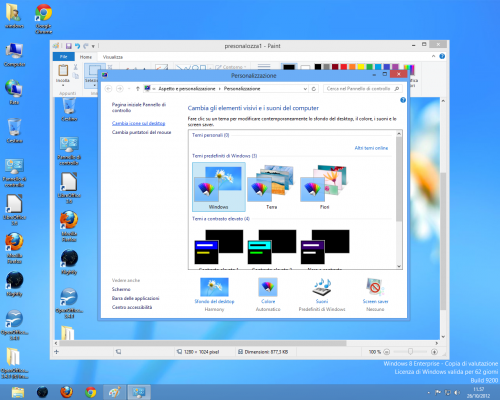Viewport: 500px width, 400px height.
Task: Click the Forward arrow in Personalizzazione window
Action: coord(120,89)
